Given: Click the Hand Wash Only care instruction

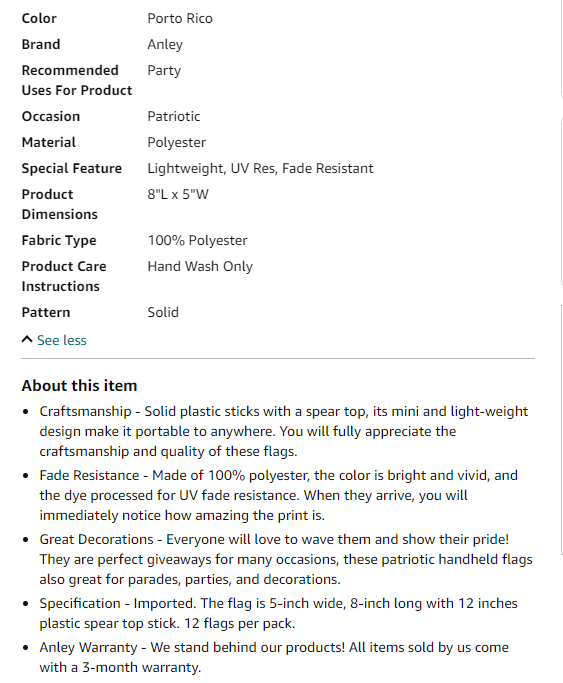Looking at the screenshot, I should pyautogui.click(x=200, y=267).
